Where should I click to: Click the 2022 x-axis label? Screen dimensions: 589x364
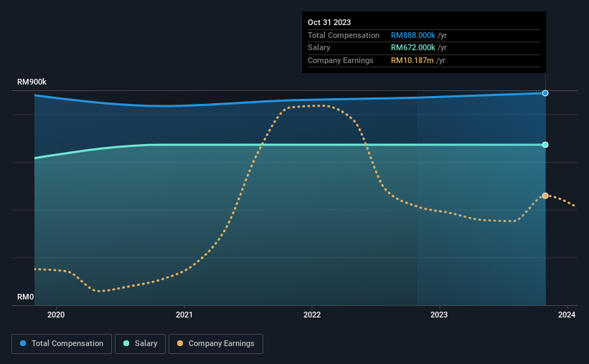[x=312, y=315]
